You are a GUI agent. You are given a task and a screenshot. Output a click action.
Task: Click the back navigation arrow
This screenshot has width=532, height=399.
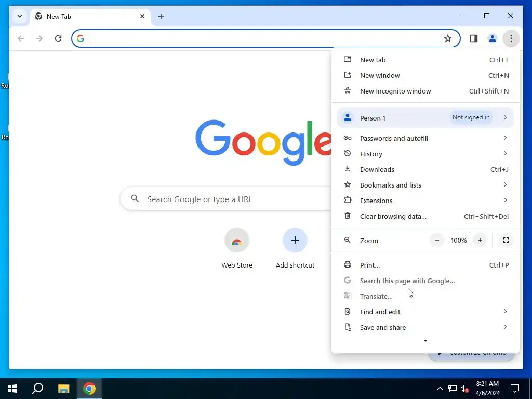pos(21,38)
